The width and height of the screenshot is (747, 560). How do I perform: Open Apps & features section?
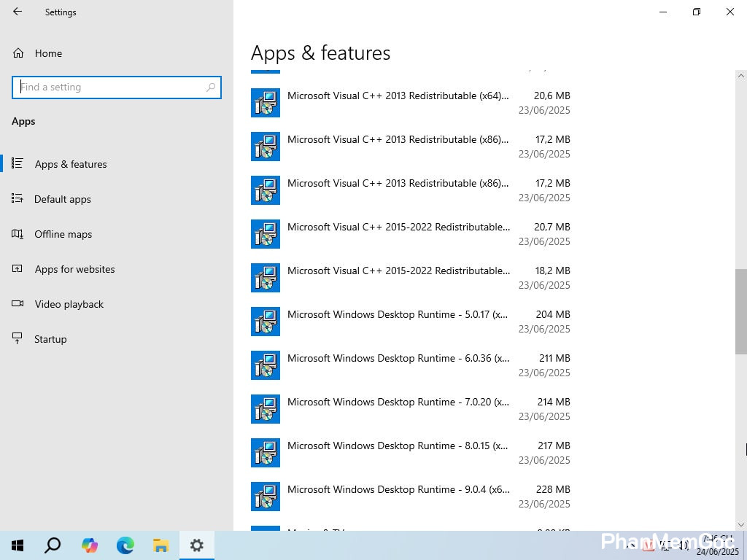(71, 164)
